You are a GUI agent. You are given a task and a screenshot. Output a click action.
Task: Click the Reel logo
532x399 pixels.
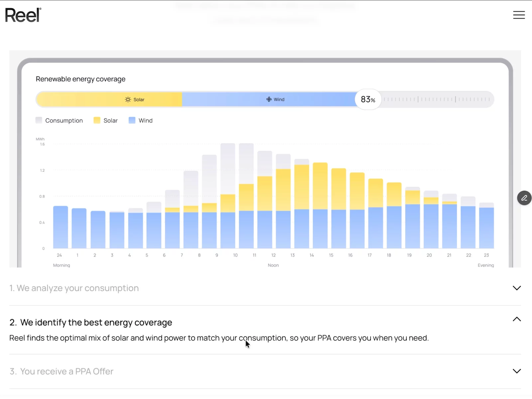pos(23,15)
